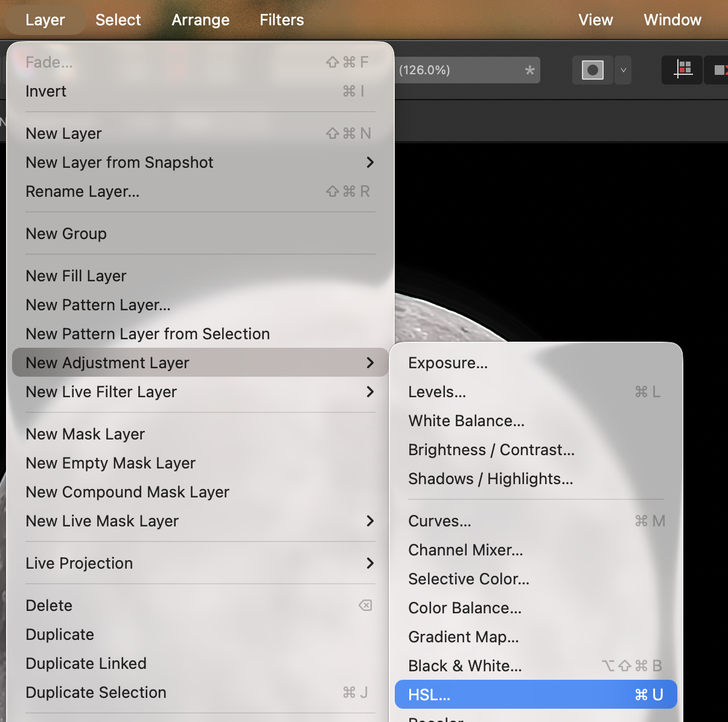
Task: Expand New Adjustment Layer submenu
Action: 200,363
